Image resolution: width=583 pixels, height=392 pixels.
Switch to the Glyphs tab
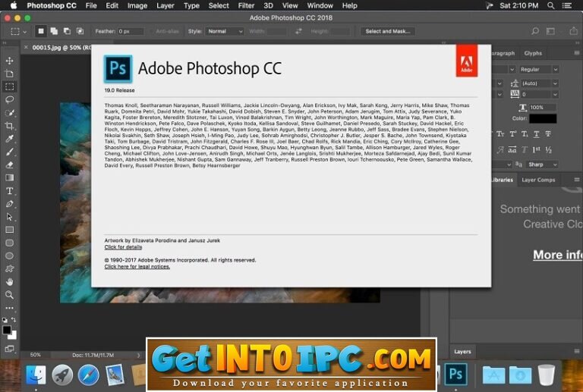coord(533,53)
